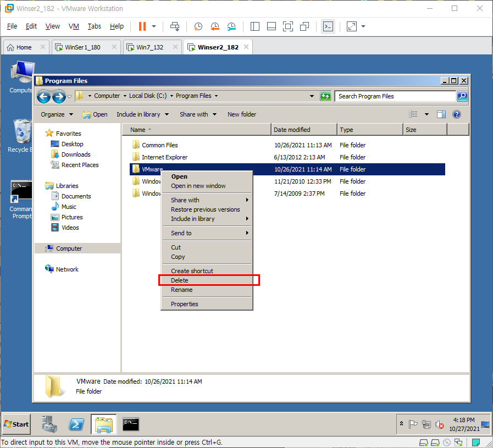Open the Organize dropdown
The width and height of the screenshot is (493, 448).
pyautogui.click(x=57, y=114)
